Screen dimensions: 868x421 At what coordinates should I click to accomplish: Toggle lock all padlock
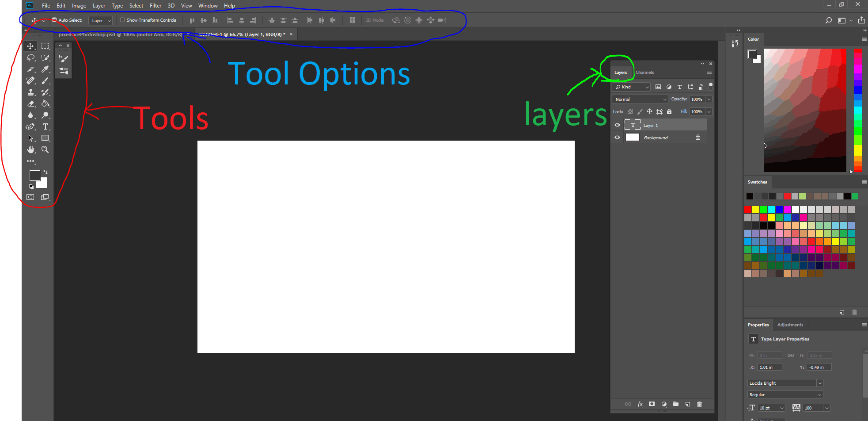click(669, 111)
